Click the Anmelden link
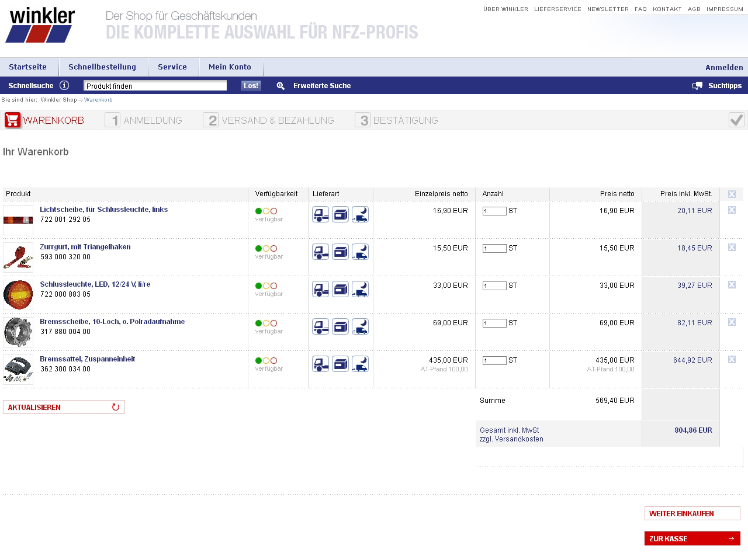 click(x=724, y=68)
